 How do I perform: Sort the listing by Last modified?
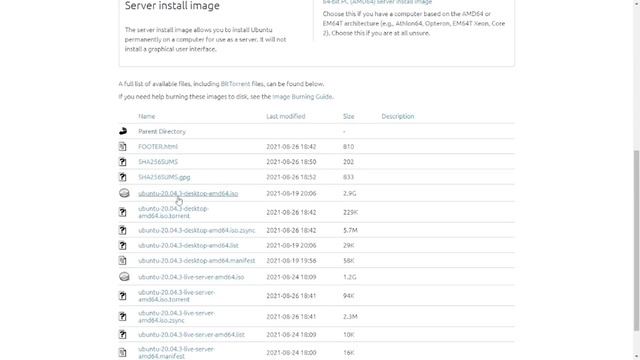(286, 116)
